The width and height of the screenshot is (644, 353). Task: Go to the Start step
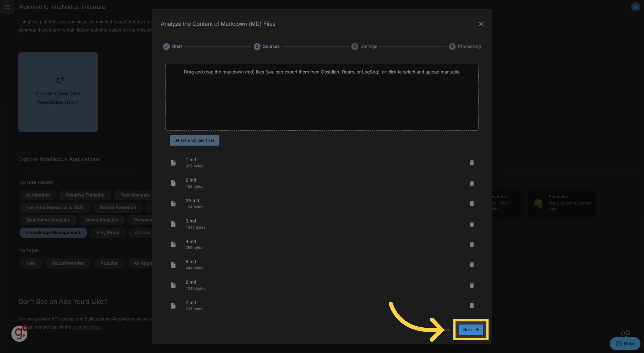(x=172, y=46)
